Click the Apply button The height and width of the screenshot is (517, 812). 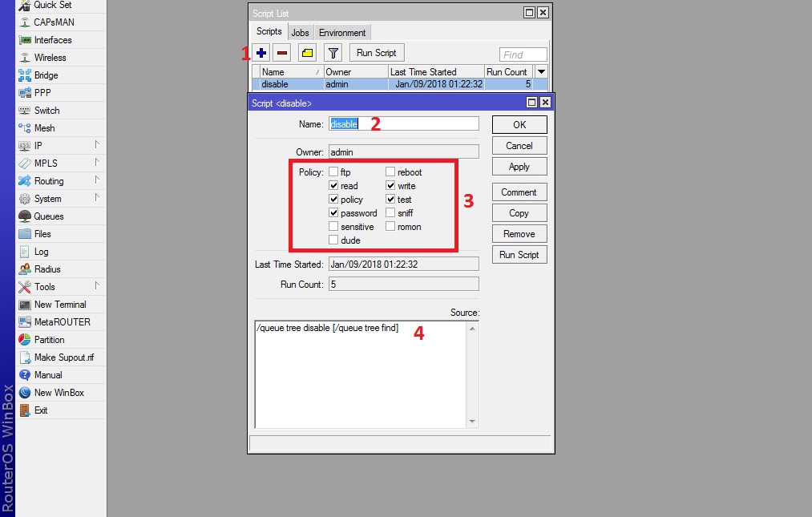(x=519, y=166)
